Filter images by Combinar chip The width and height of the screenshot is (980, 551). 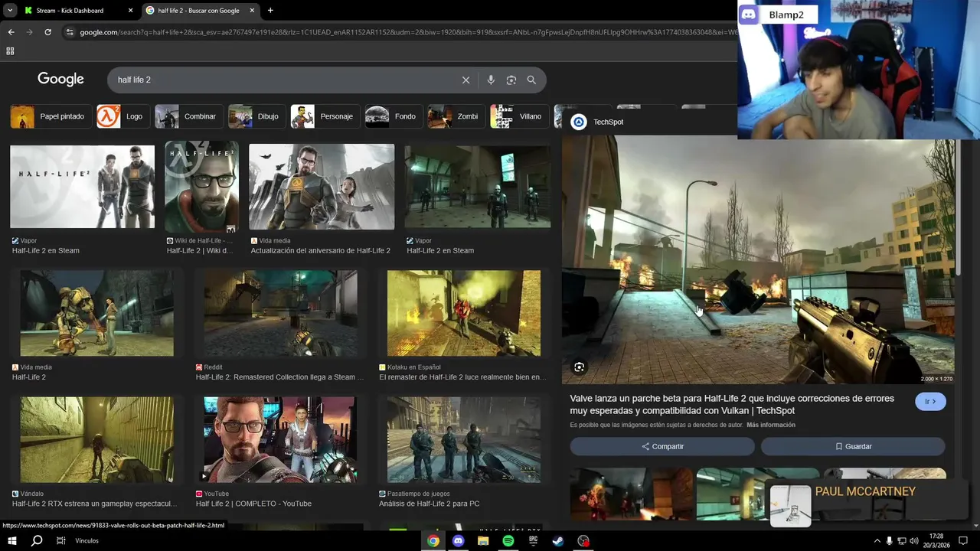pyautogui.click(x=189, y=116)
